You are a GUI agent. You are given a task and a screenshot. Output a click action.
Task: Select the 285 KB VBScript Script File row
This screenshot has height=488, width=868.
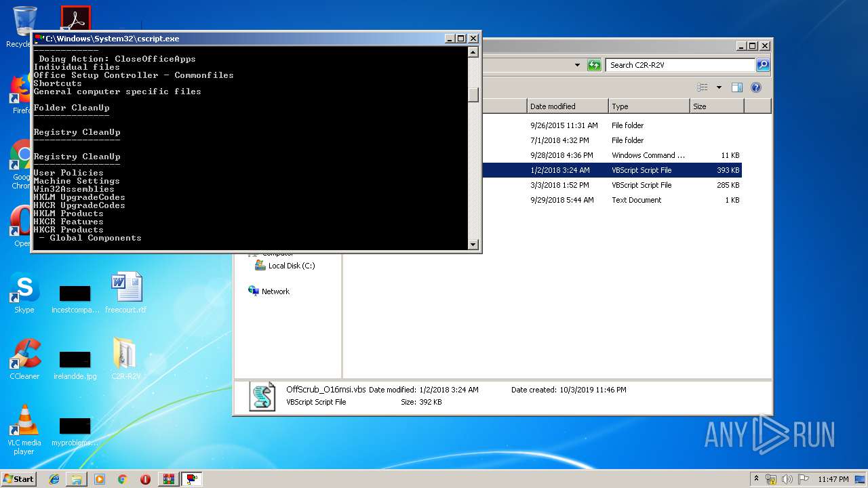click(x=612, y=185)
